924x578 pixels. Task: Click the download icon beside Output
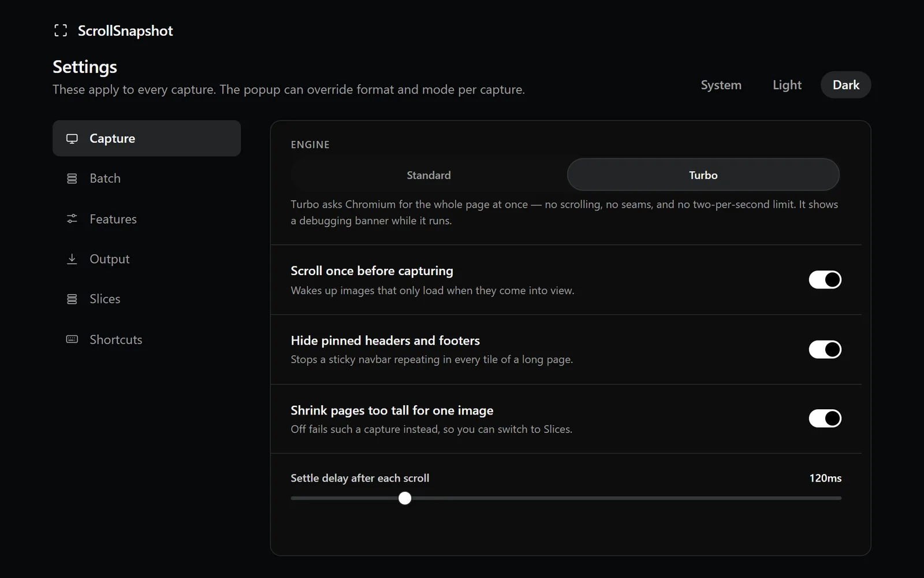pos(72,259)
